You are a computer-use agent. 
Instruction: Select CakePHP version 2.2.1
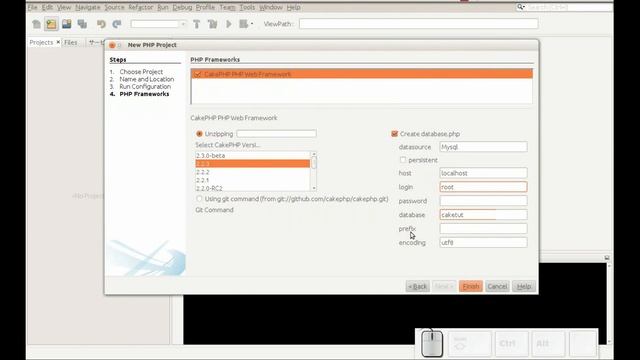tap(253, 180)
